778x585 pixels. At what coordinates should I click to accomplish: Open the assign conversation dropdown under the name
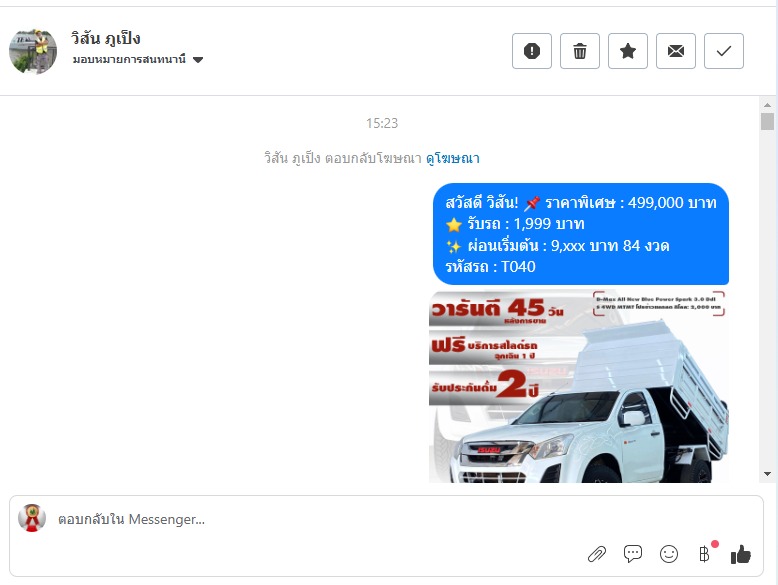pyautogui.click(x=138, y=60)
